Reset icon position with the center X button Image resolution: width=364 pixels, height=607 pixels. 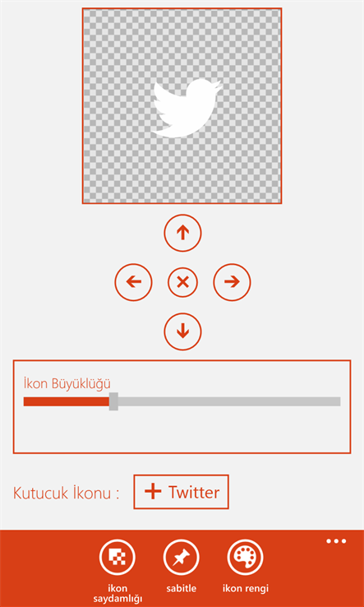tap(182, 282)
